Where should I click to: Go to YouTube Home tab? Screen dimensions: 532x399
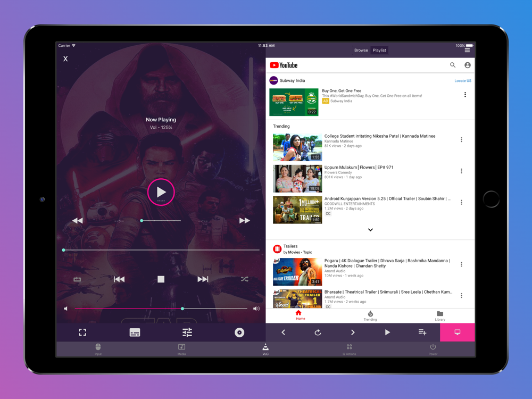(300, 315)
